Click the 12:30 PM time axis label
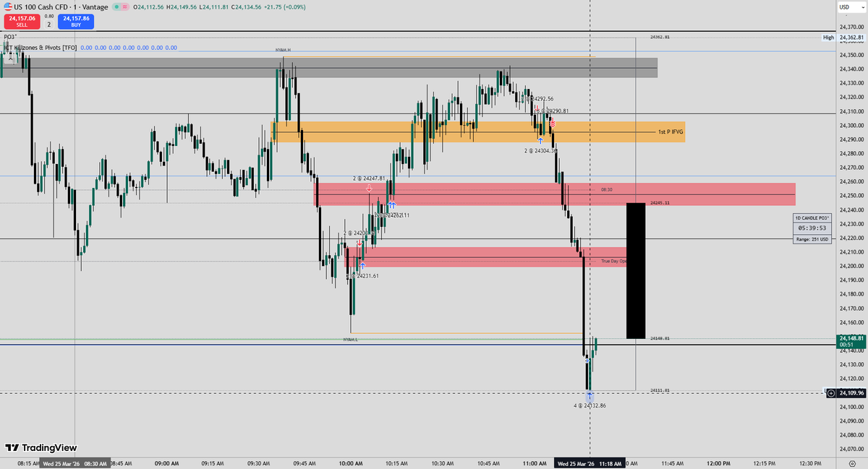The image size is (868, 469). pyautogui.click(x=810, y=463)
